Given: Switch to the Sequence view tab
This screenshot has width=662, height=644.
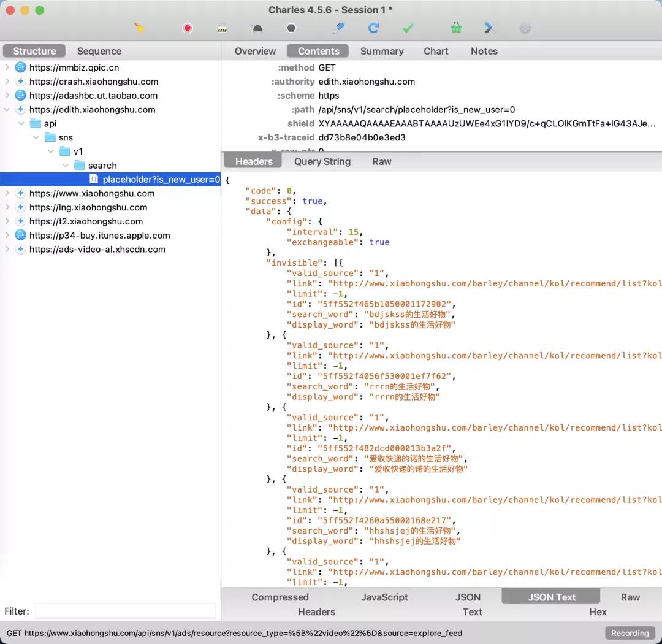Looking at the screenshot, I should 99,51.
